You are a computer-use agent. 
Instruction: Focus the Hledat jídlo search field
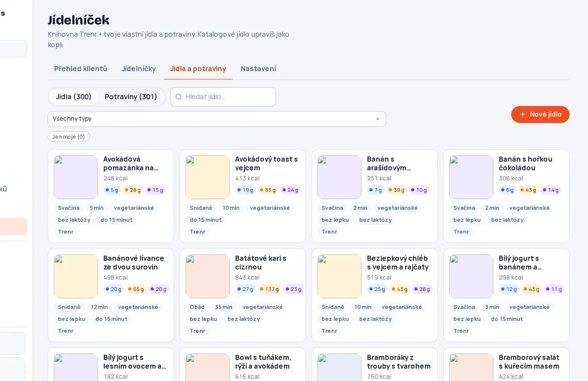click(223, 97)
